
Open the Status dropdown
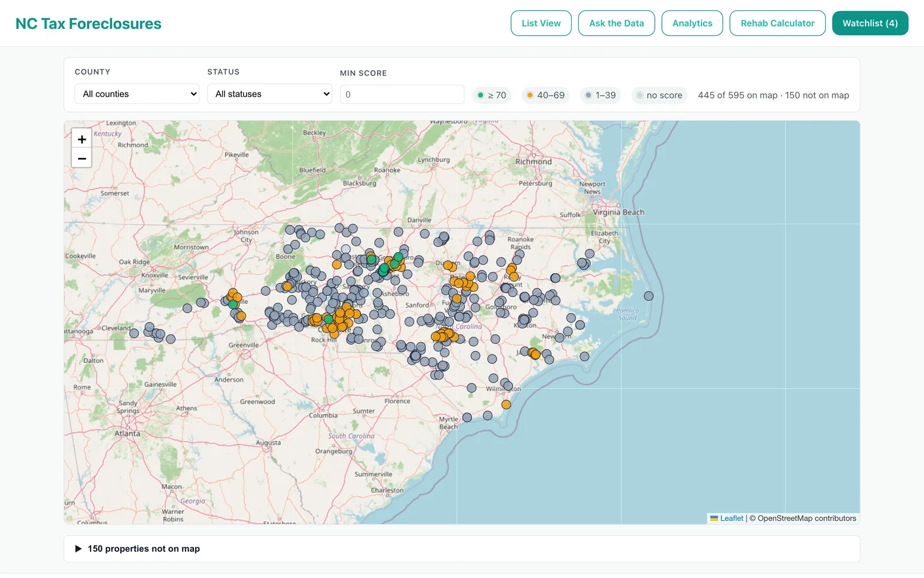coord(270,94)
